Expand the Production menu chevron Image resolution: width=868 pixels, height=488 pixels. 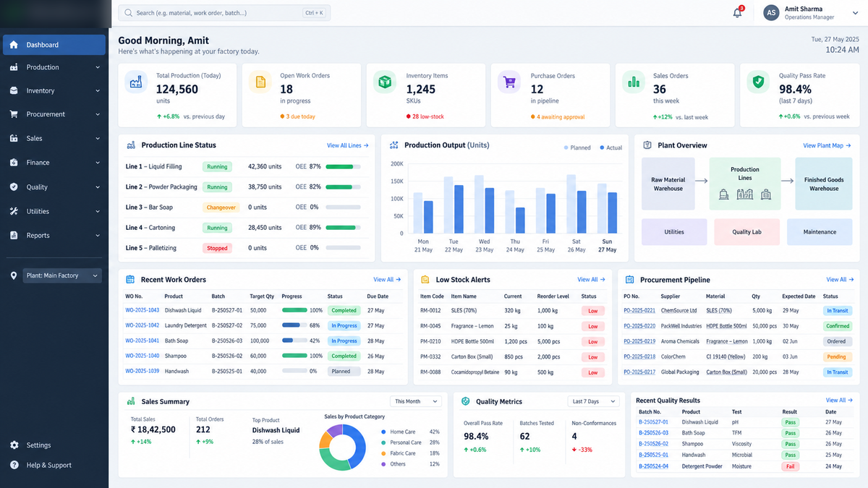(x=98, y=68)
